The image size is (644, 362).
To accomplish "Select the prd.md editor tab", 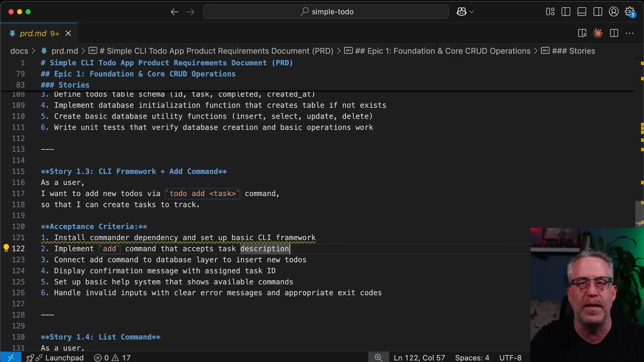I will (x=34, y=34).
